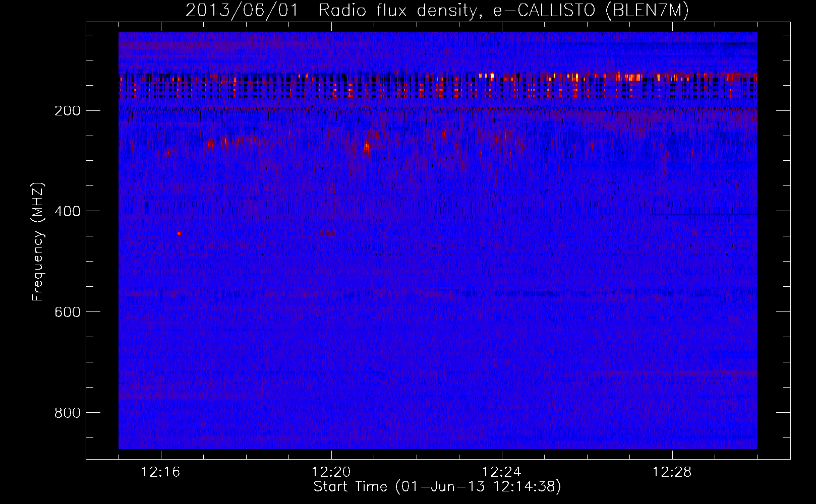This screenshot has height=504, width=816.
Task: Click the 'Start Time (01-Jun-13 12:14:38)' label
Action: coord(437,487)
